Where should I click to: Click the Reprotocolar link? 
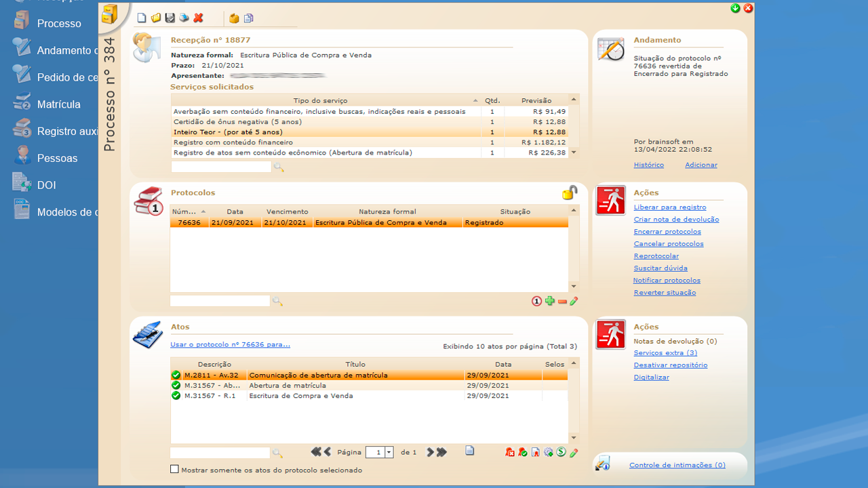pos(656,256)
